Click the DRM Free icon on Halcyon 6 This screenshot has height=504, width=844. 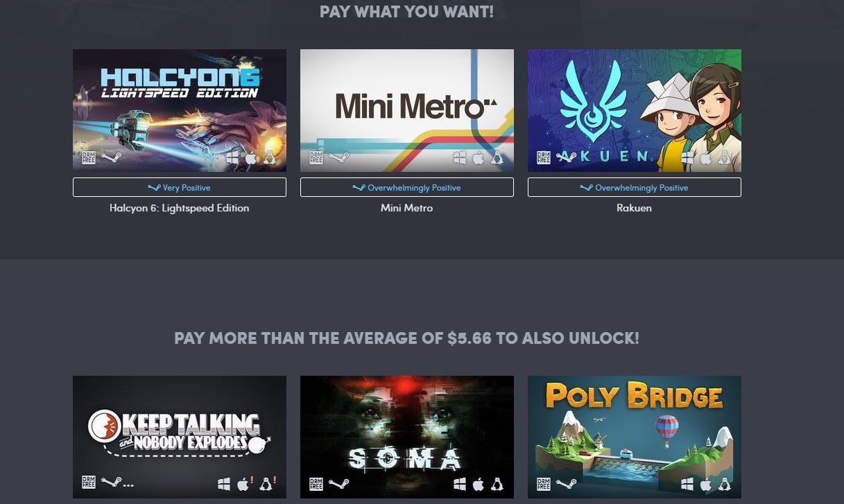point(88,157)
